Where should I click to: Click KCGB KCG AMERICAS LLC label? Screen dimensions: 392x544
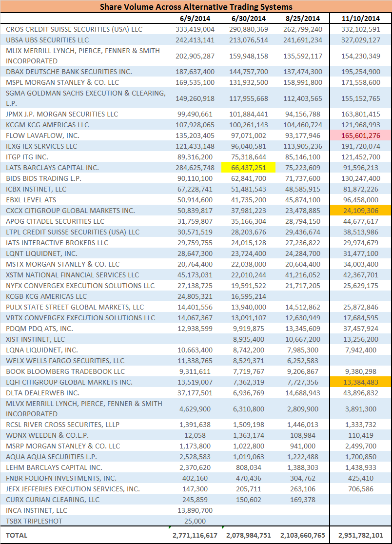coord(46,297)
